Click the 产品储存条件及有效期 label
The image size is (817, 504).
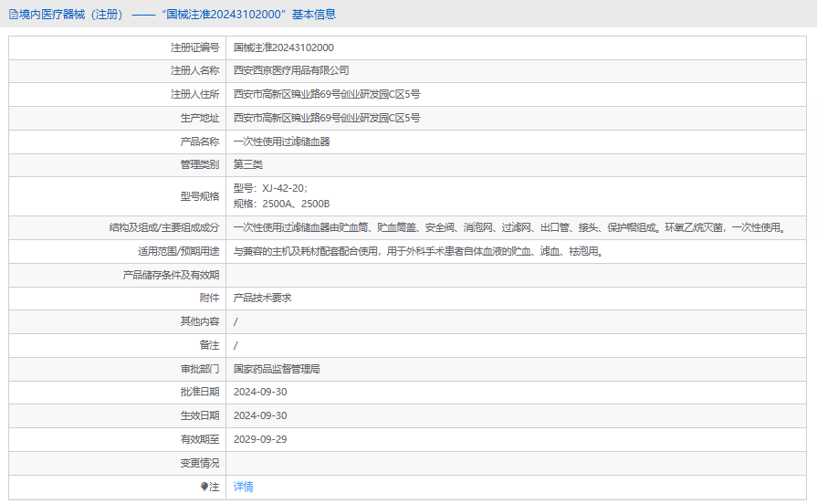pos(172,275)
